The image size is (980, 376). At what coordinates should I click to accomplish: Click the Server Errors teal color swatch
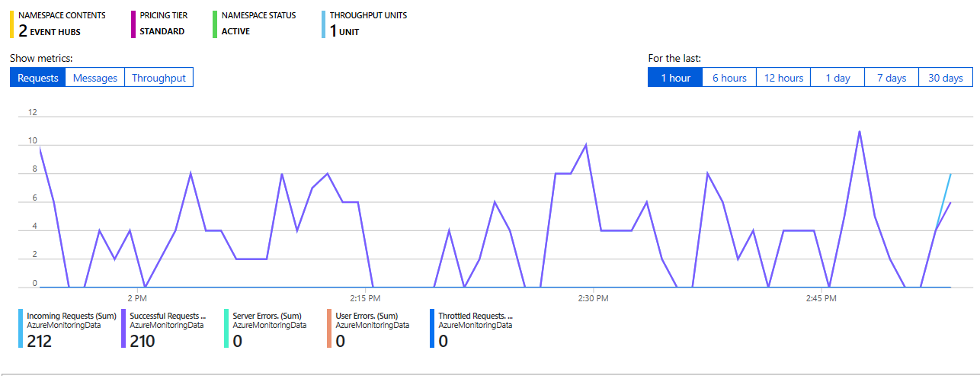click(x=226, y=329)
